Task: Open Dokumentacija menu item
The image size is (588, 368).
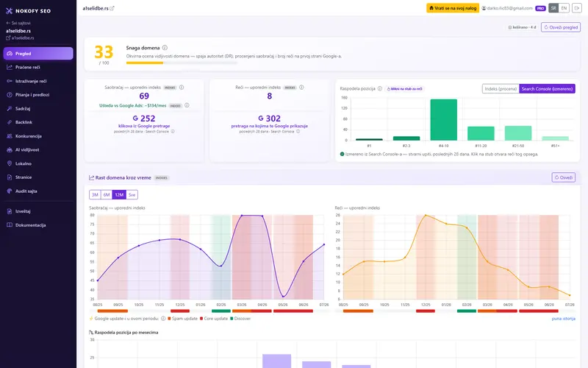Action: 38,225
